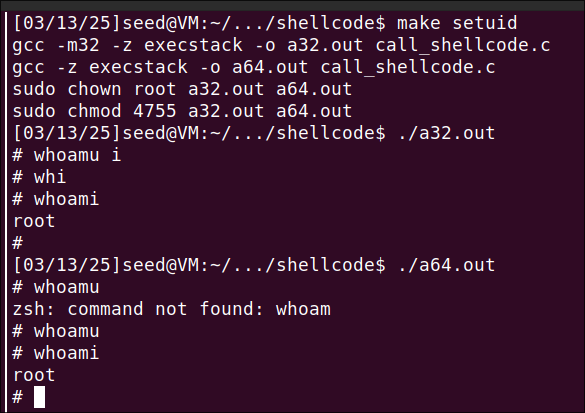Click the 'sudo chmod 4755' line
This screenshot has height=413, width=585.
click(182, 111)
